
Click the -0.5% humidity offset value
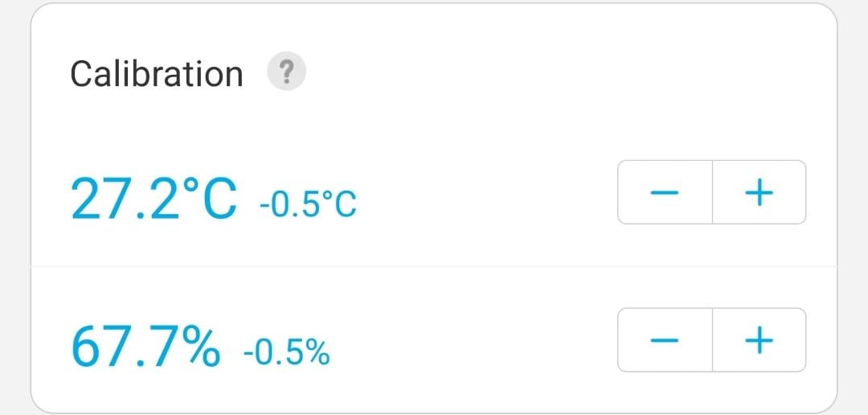(287, 352)
